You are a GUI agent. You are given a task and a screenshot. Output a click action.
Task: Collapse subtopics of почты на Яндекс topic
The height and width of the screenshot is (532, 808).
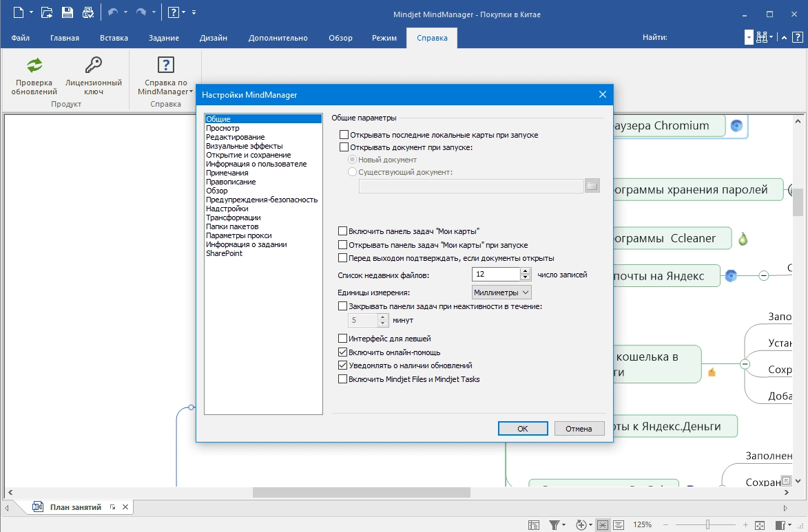point(764,276)
